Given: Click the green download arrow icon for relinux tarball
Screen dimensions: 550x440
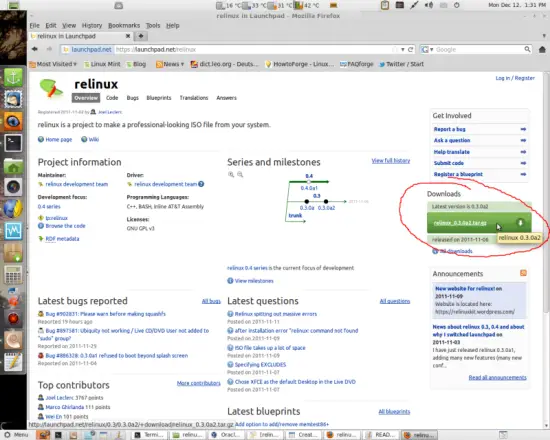Looking at the screenshot, I should (x=521, y=222).
